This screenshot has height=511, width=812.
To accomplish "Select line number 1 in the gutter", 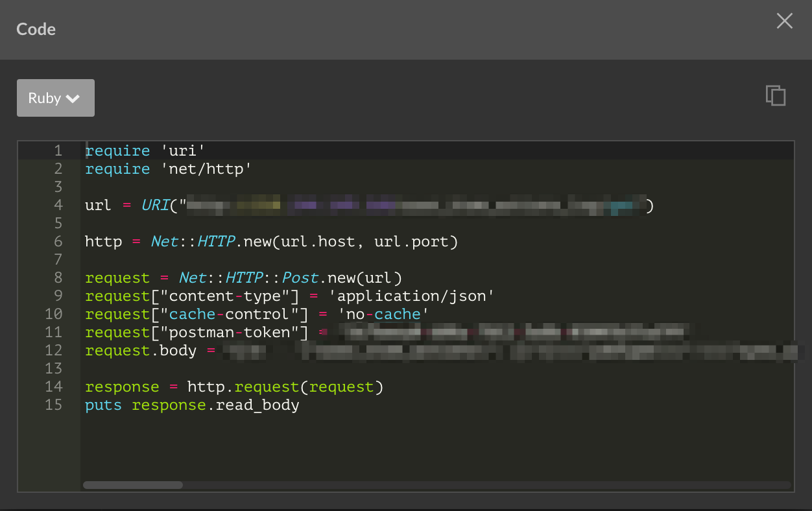I will coord(58,150).
